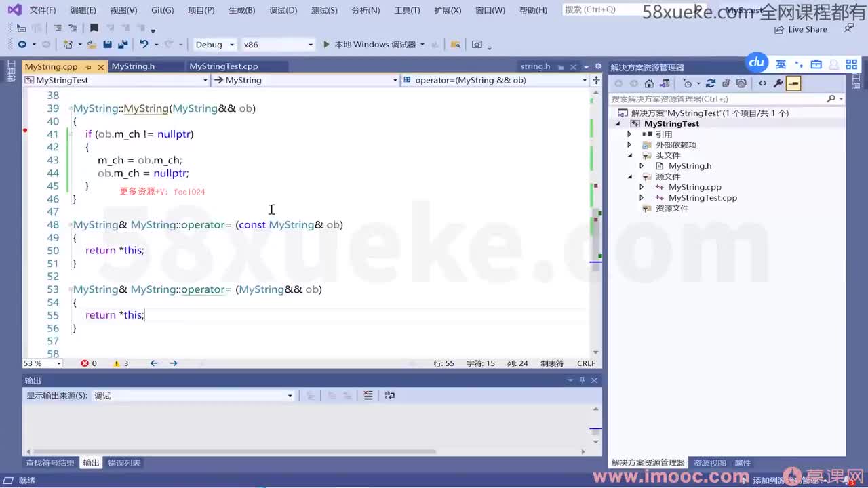868x488 pixels.
Task: Click the open file folder icon
Action: (92, 44)
